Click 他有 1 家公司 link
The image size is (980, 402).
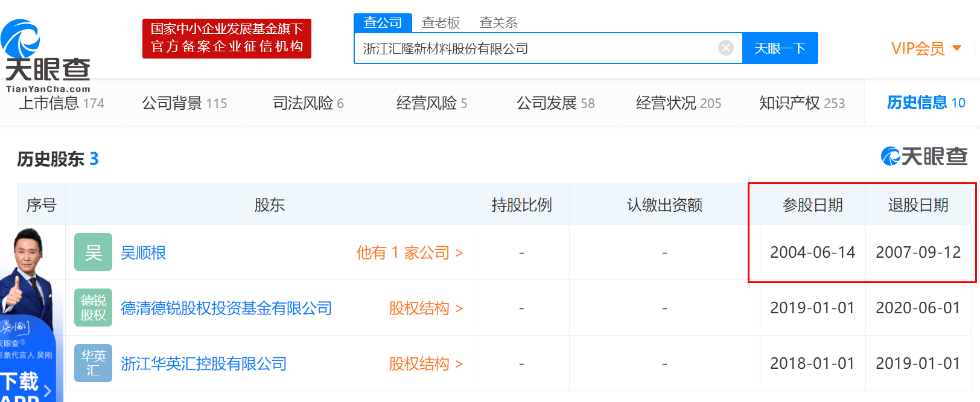coord(410,253)
